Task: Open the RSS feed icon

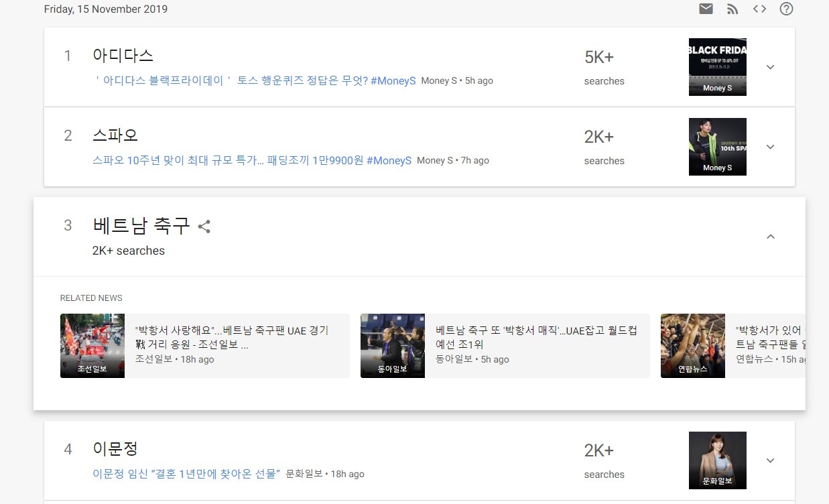Action: (x=732, y=9)
